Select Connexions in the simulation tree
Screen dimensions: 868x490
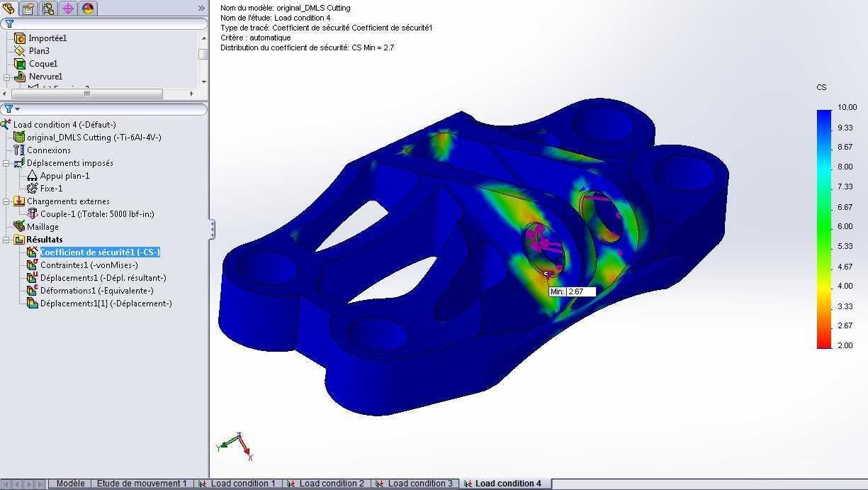tap(49, 150)
